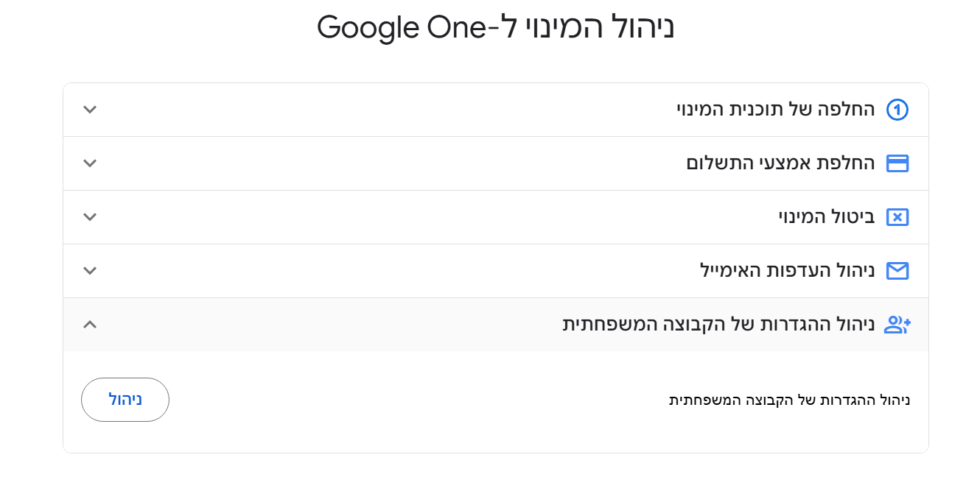980x477 pixels.
Task: Click the page title ניהול המינוי ל-Google One
Action: coord(496,28)
